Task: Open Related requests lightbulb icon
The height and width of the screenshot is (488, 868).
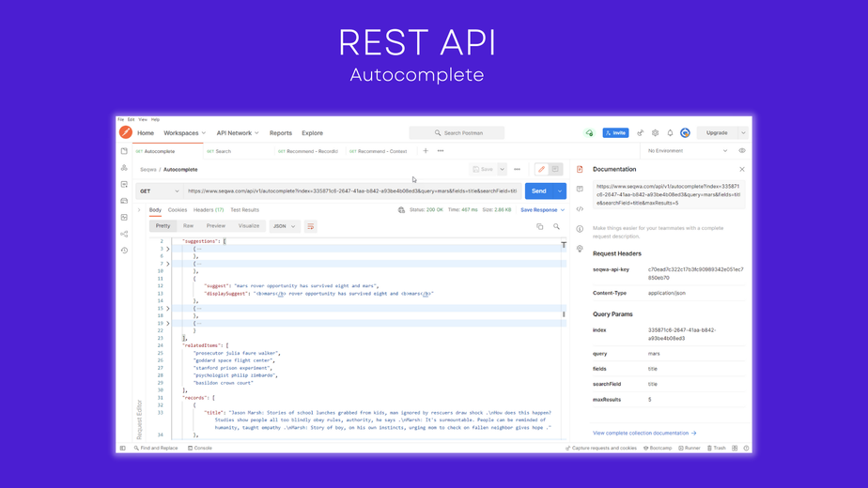Action: pos(580,249)
